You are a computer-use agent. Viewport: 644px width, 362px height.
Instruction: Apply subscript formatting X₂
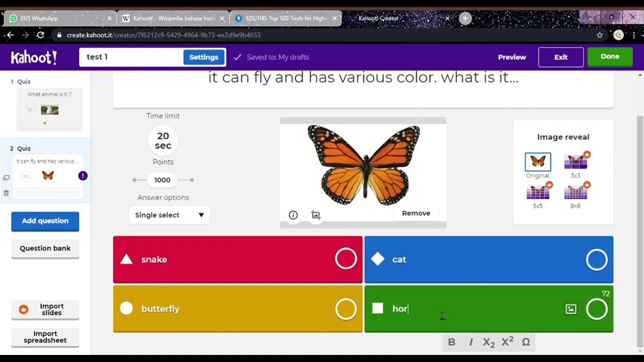[x=489, y=342]
